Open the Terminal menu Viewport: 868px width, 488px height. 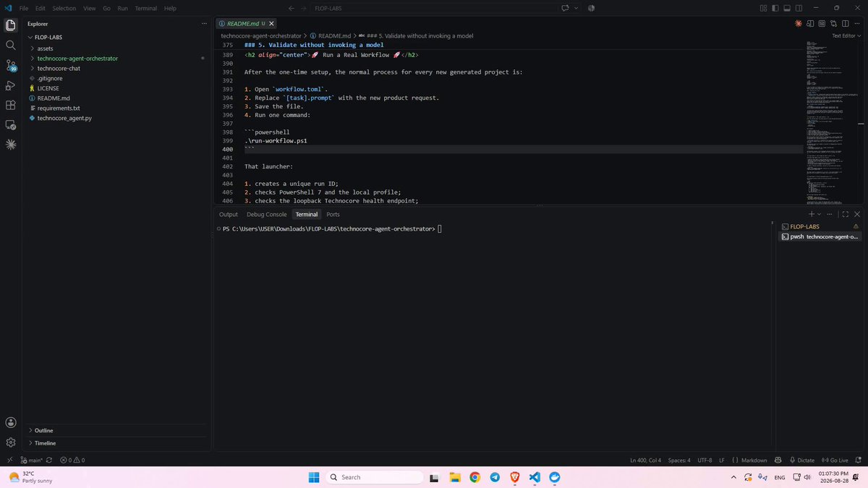click(145, 8)
